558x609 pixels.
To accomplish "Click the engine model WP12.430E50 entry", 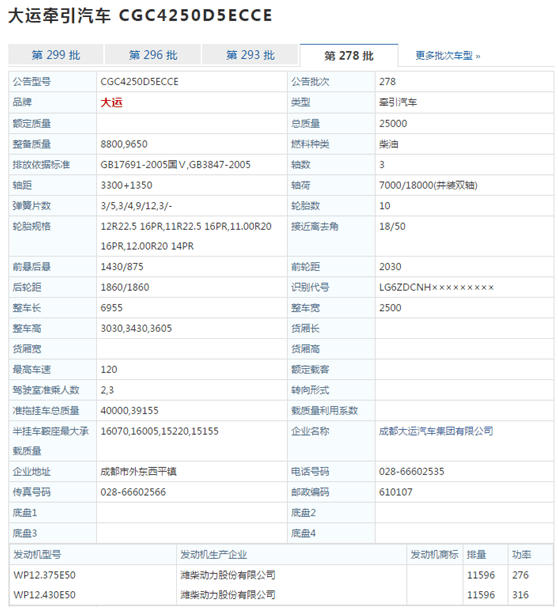I will click(44, 595).
